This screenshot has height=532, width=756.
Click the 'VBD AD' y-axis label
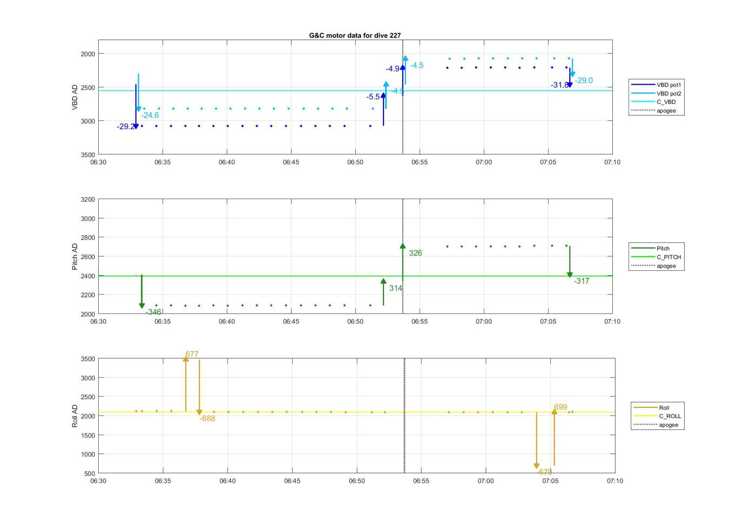coord(75,97)
